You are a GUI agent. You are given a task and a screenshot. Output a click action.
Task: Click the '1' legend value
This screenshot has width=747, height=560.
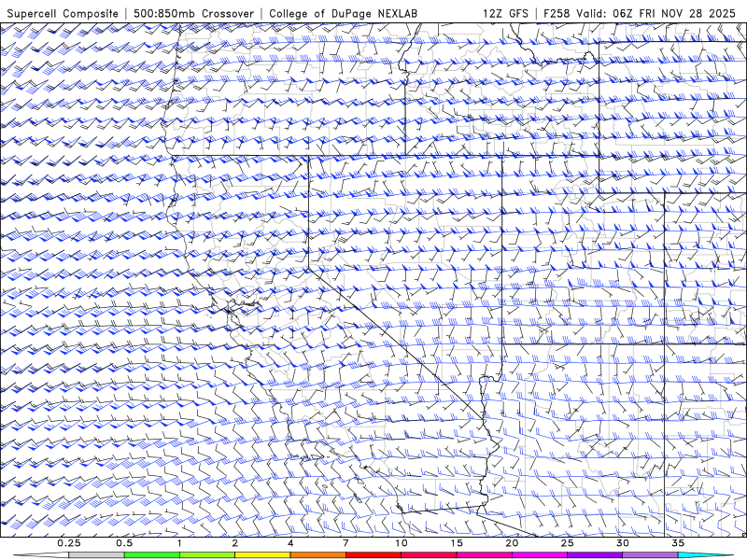tap(179, 543)
